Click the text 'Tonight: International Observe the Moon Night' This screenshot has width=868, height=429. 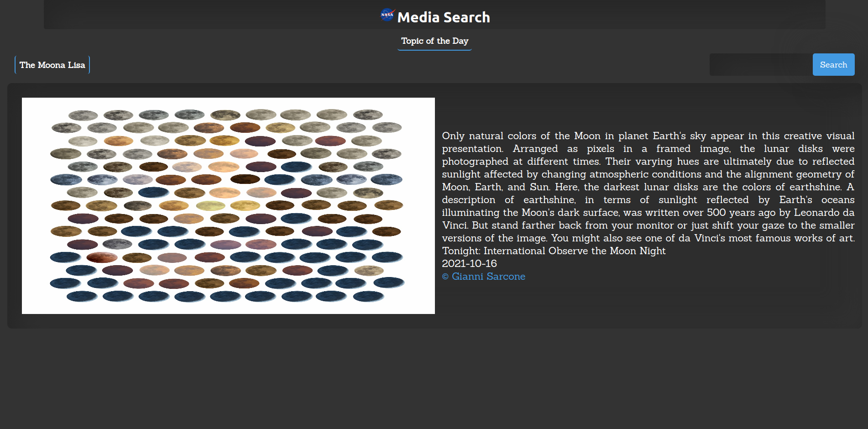(x=554, y=251)
